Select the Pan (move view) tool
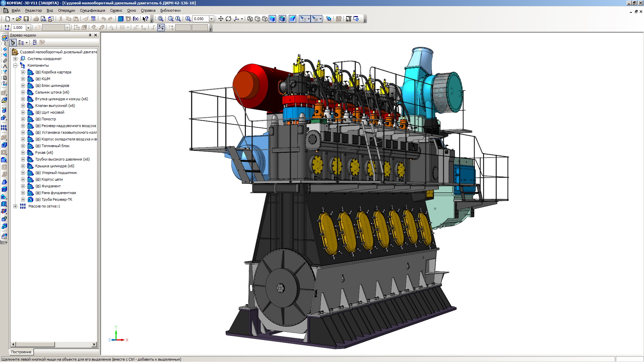Image resolution: width=644 pixels, height=362 pixels. (221, 19)
